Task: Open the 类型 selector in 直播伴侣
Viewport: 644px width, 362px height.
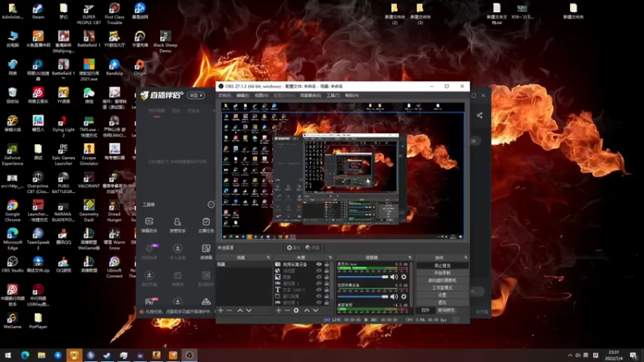Action: coord(196,95)
